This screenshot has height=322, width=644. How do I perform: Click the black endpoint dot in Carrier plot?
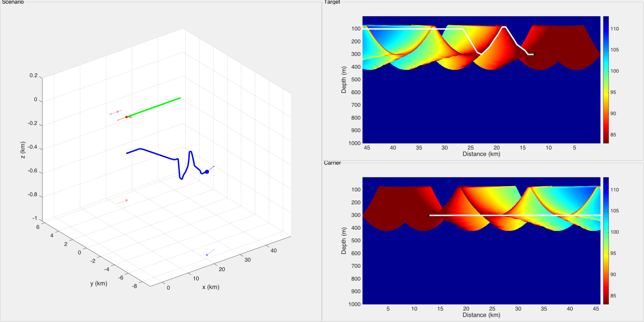tap(428, 215)
